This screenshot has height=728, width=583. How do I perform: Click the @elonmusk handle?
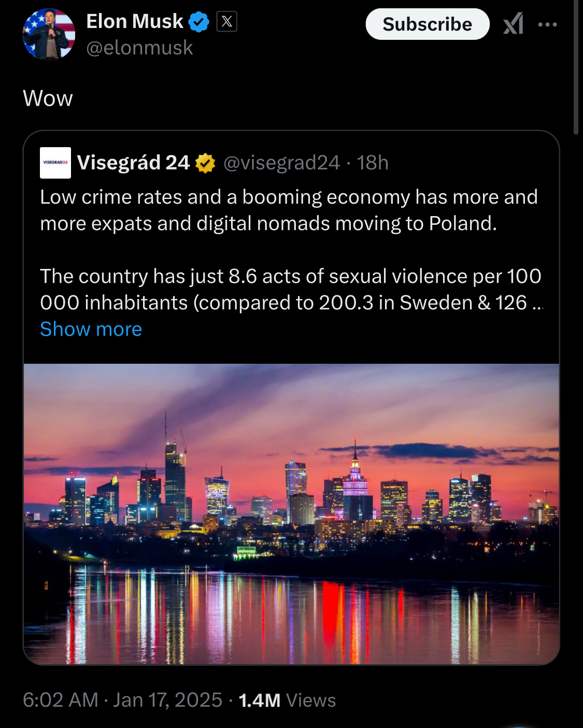(x=139, y=48)
